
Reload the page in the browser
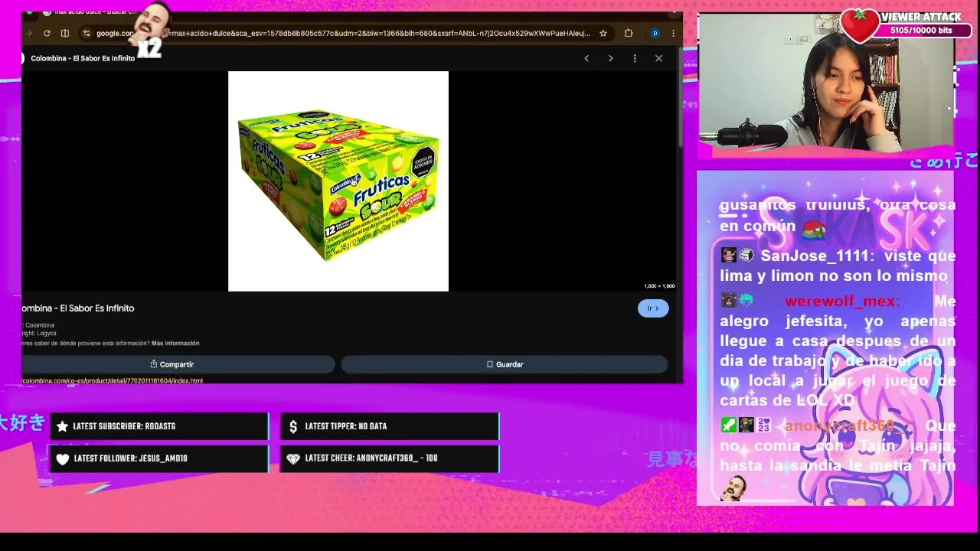point(47,33)
